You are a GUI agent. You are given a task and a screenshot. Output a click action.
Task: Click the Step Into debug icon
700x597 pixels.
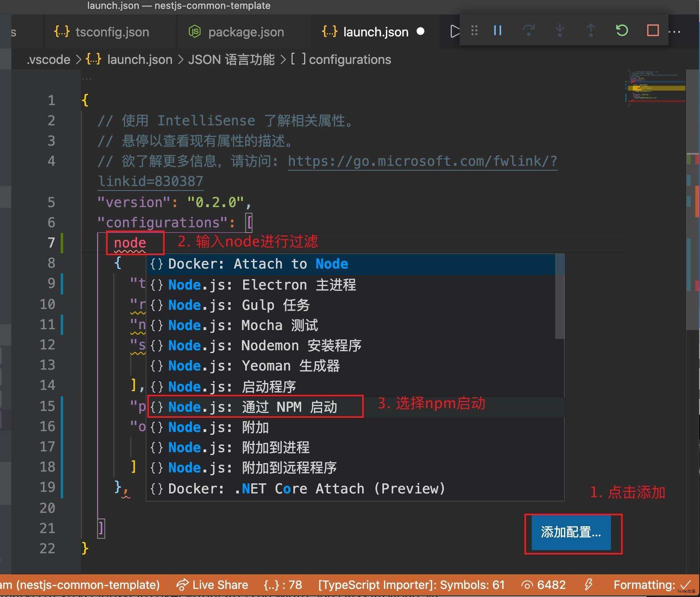(x=560, y=30)
